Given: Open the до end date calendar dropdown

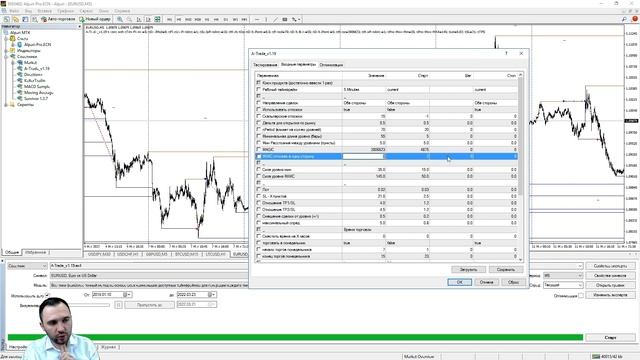Looking at the screenshot, I should (x=213, y=295).
